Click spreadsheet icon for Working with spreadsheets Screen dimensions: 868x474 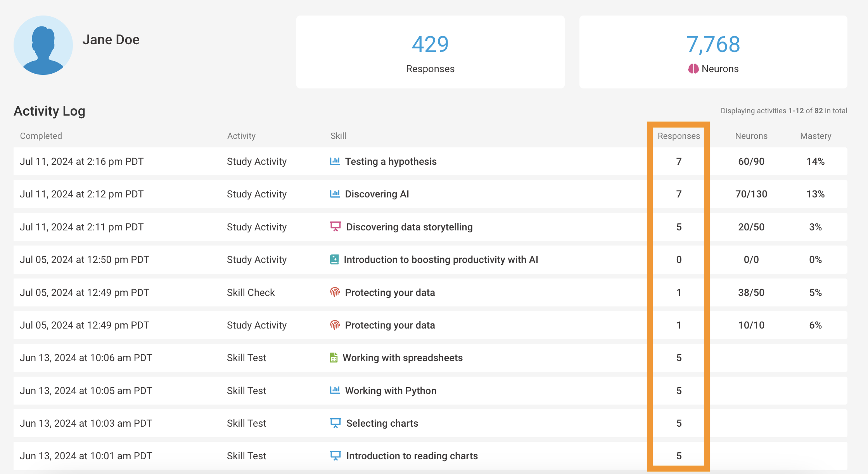(x=334, y=358)
